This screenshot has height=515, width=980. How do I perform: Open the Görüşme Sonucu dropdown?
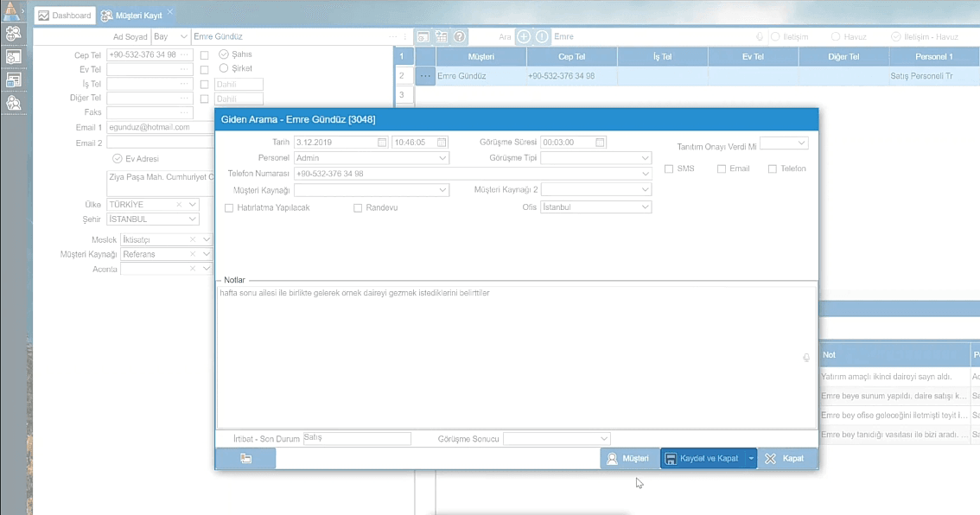point(603,439)
